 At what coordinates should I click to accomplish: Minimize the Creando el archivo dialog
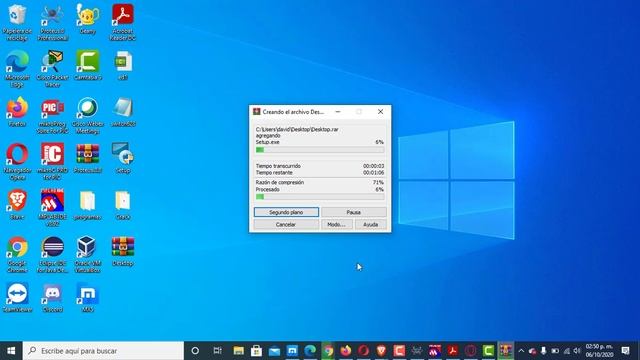point(338,112)
